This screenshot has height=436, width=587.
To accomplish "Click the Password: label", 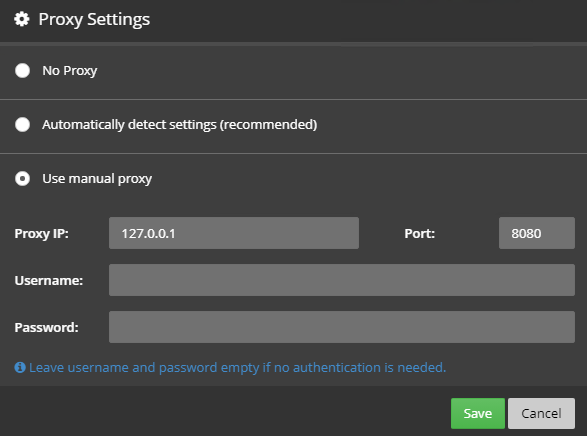I will [46, 327].
